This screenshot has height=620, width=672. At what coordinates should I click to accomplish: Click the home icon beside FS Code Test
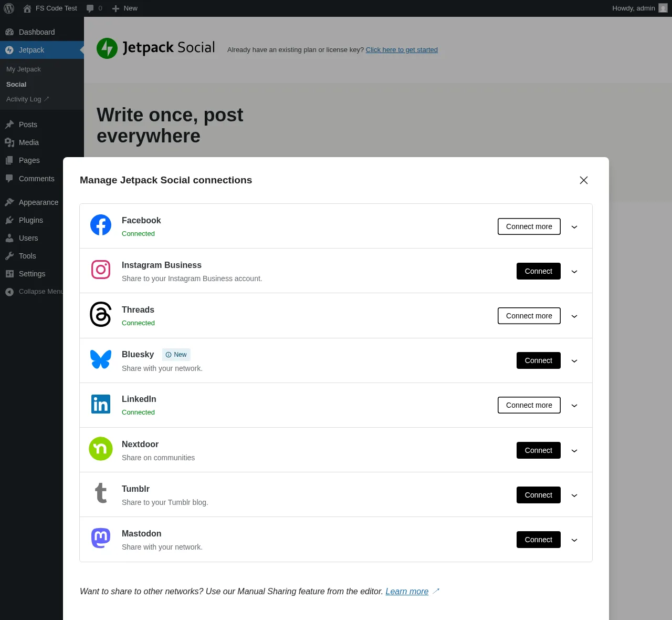(x=27, y=8)
